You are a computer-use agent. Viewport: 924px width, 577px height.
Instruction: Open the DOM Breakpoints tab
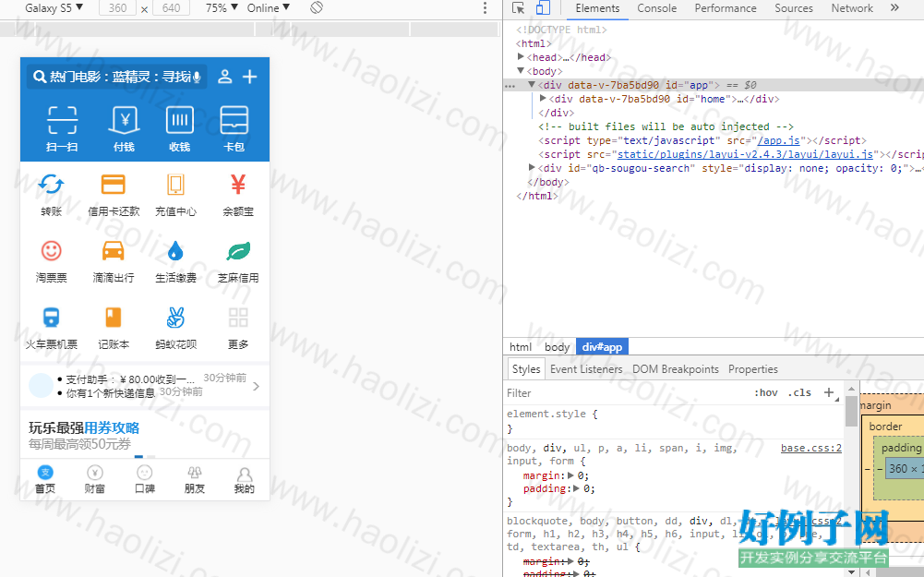pyautogui.click(x=676, y=369)
